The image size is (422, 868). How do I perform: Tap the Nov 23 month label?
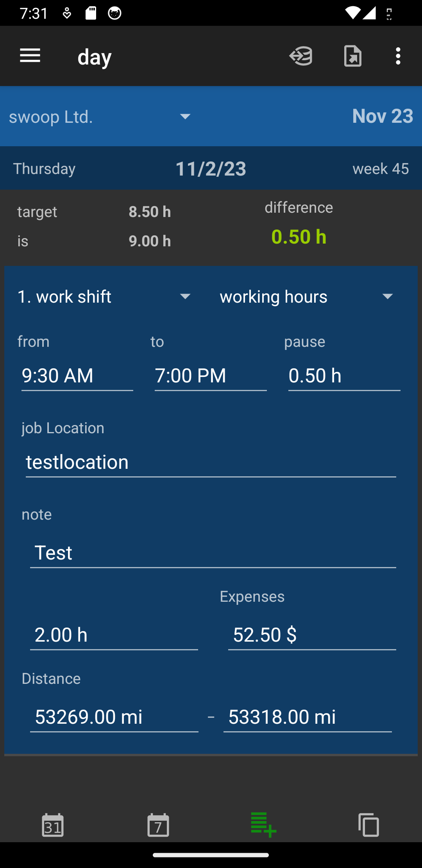click(382, 116)
